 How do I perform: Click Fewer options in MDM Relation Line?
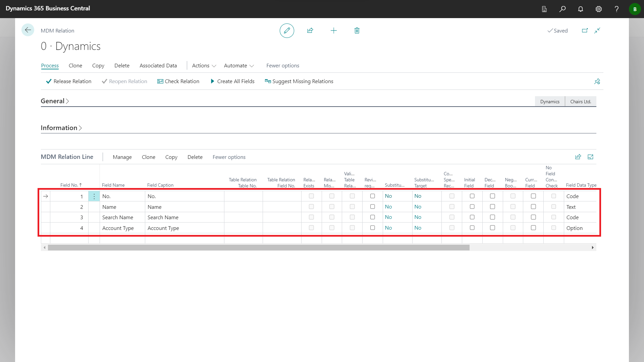pos(229,157)
